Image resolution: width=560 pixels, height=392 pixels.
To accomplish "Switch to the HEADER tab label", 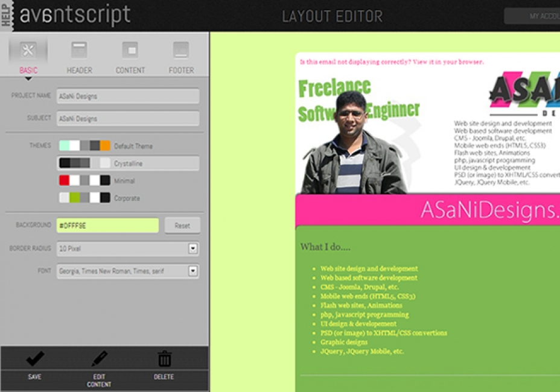I will pos(79,71).
